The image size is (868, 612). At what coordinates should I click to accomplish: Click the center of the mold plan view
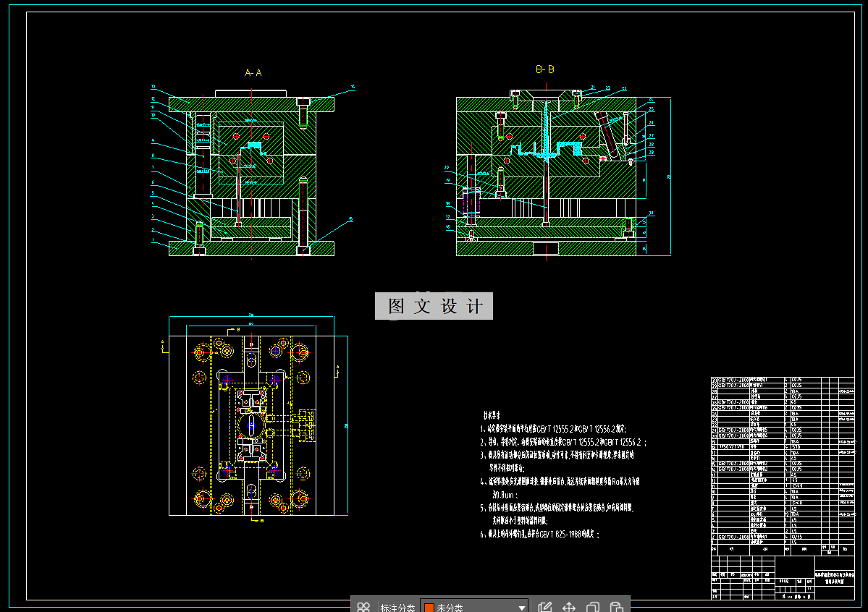(251, 425)
